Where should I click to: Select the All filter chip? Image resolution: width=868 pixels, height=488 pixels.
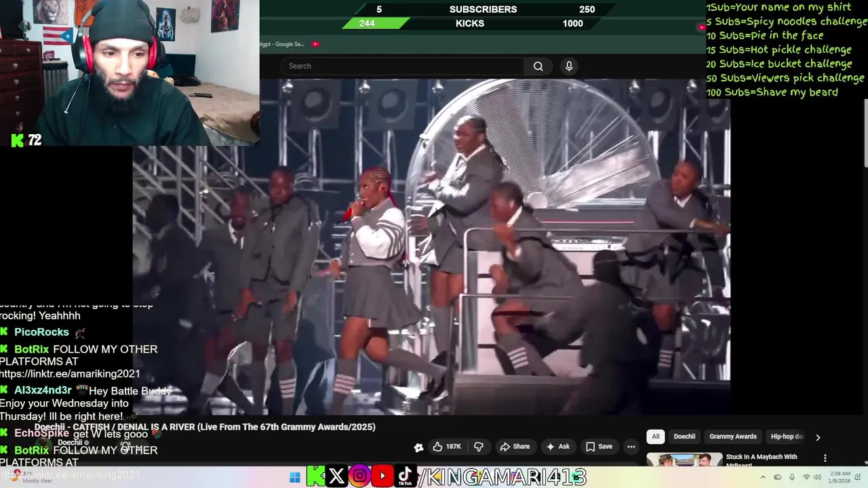[655, 436]
